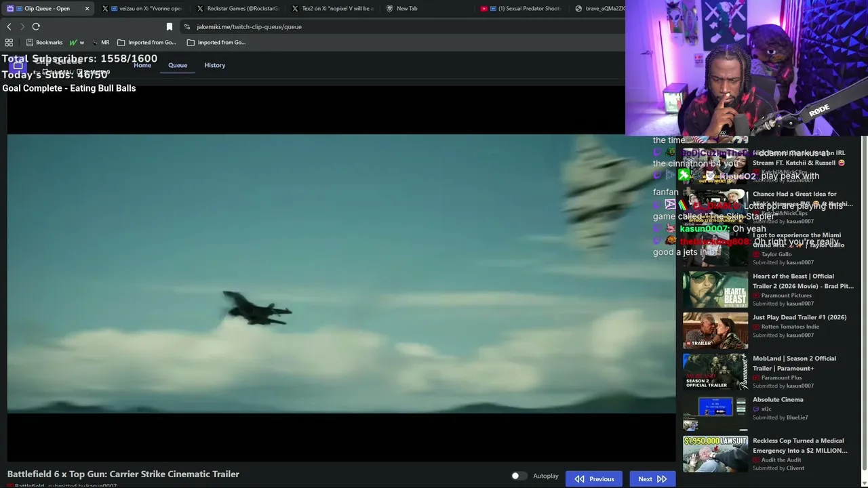Select 'Absolute Cinema' clip title
The image size is (868, 488).
pos(778,400)
